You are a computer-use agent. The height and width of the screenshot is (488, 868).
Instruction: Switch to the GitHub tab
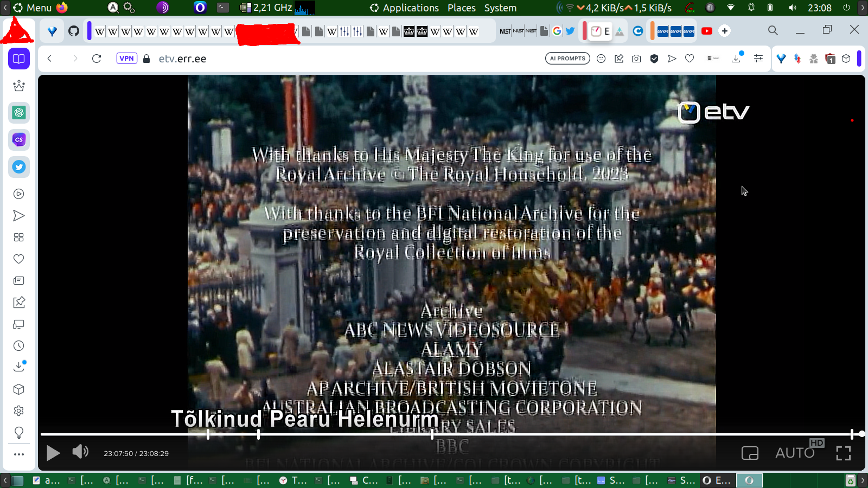pyautogui.click(x=74, y=31)
